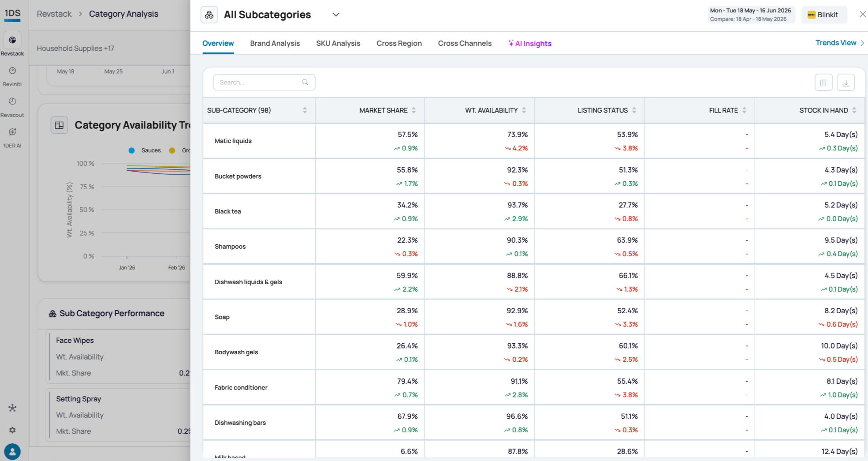Expand the All Subcategories dropdown
The image size is (868, 461).
(x=336, y=15)
